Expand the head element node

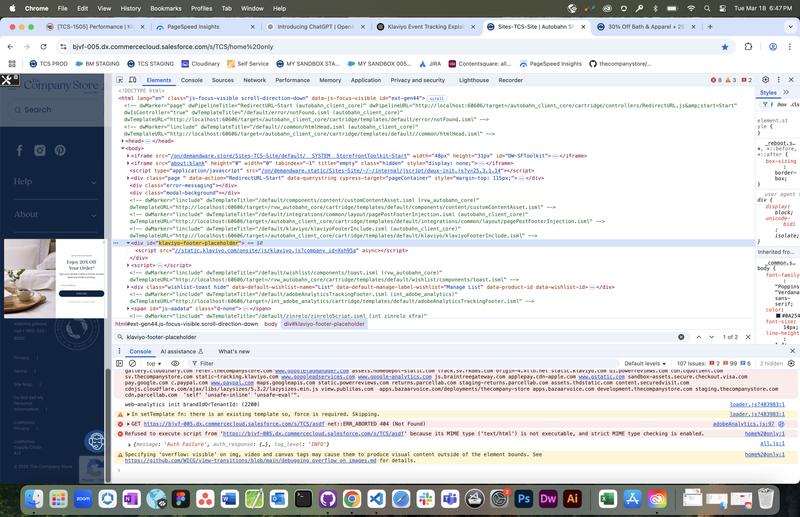tap(122, 141)
